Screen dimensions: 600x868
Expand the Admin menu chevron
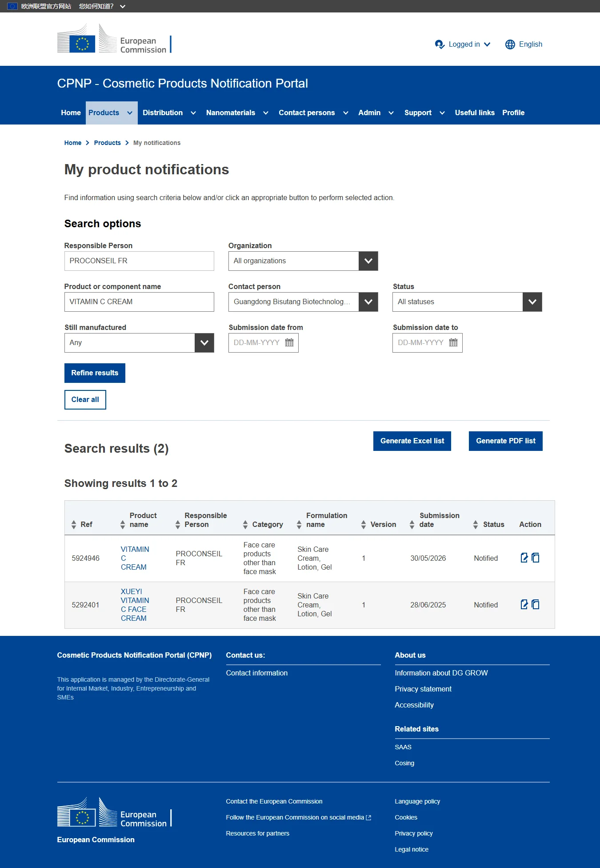coord(391,113)
